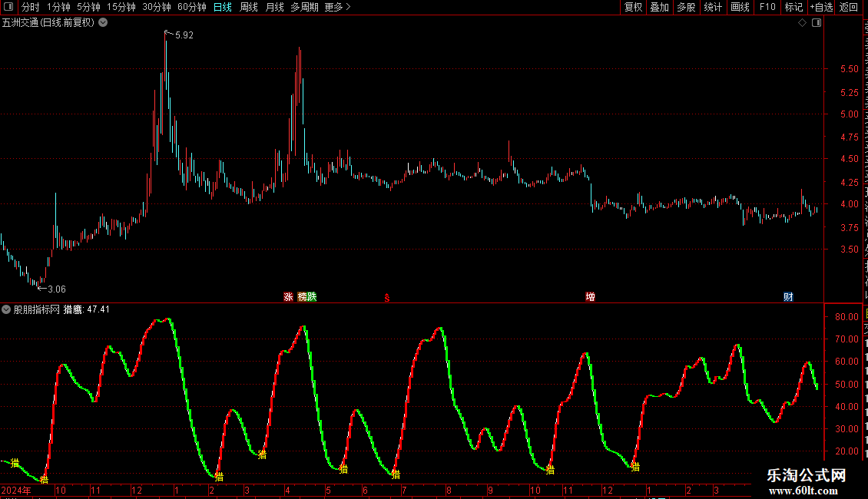The width and height of the screenshot is (868, 499).
Task: Open the 多股 multi-stock view
Action: [687, 7]
